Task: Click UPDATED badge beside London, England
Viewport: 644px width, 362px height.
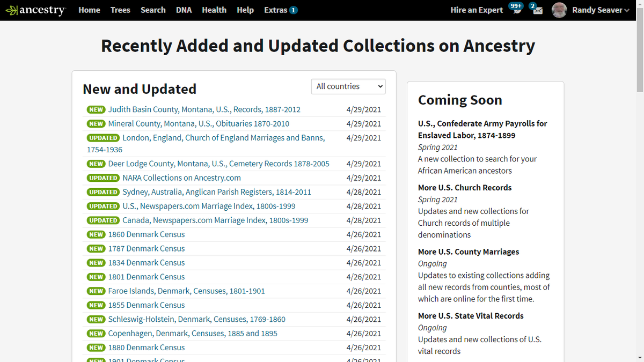Action: click(104, 138)
